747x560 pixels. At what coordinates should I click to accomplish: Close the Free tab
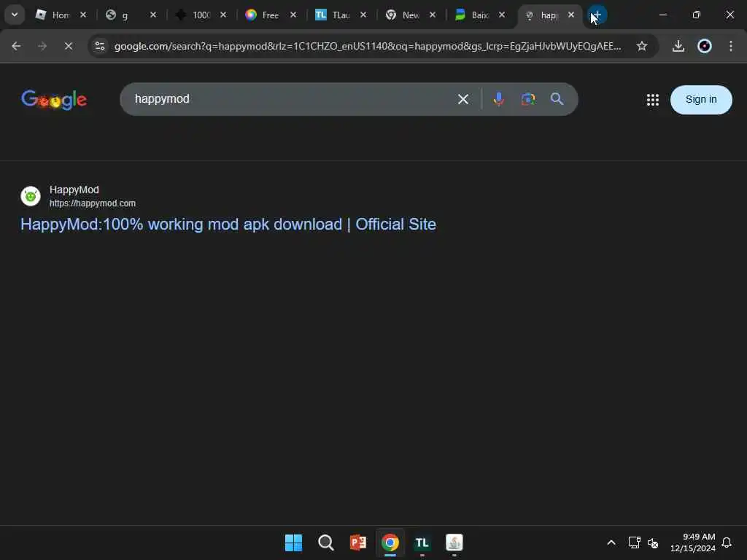tap(293, 15)
